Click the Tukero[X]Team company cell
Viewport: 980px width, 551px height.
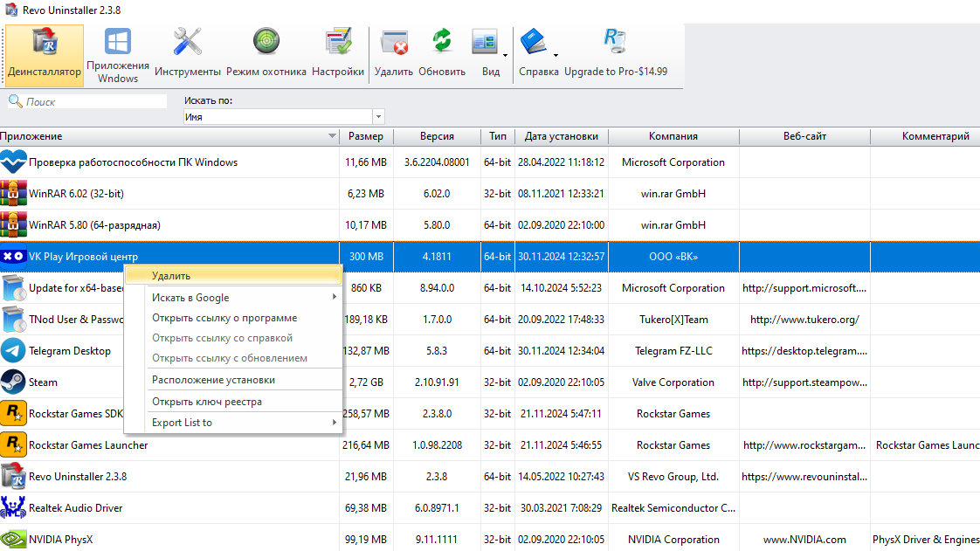point(673,320)
